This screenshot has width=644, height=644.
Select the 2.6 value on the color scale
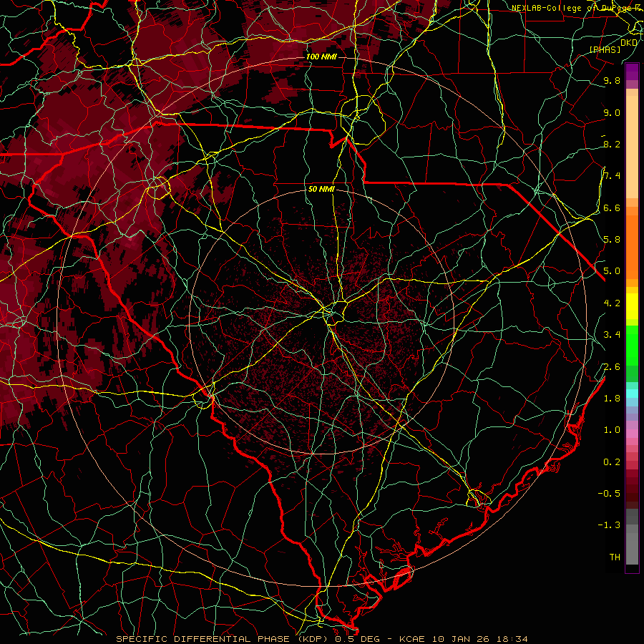coord(612,366)
